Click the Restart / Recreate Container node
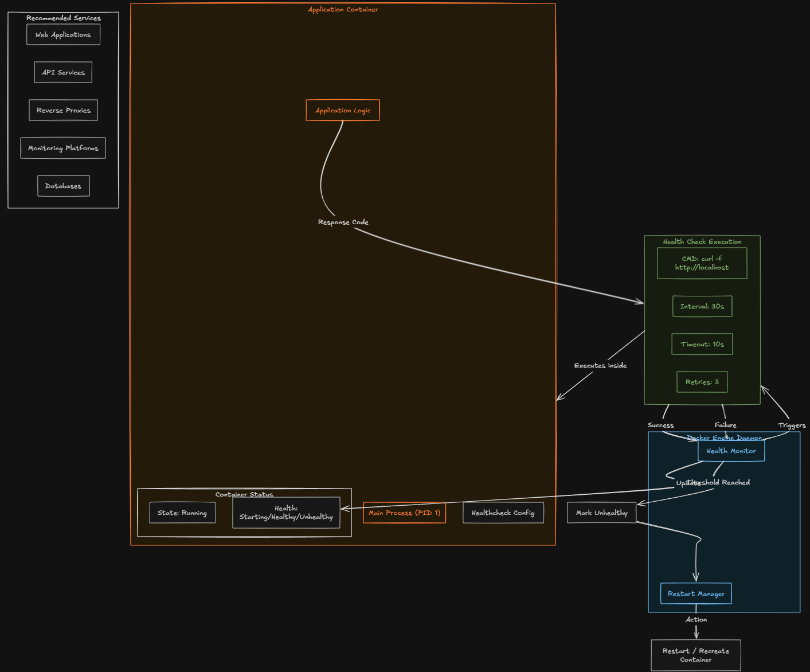The height and width of the screenshot is (672, 810). tap(696, 655)
